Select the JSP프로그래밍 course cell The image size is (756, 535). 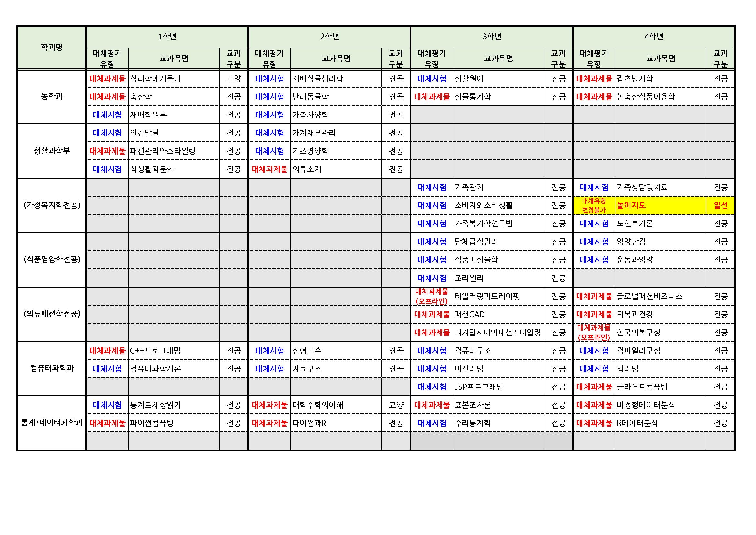click(x=498, y=387)
